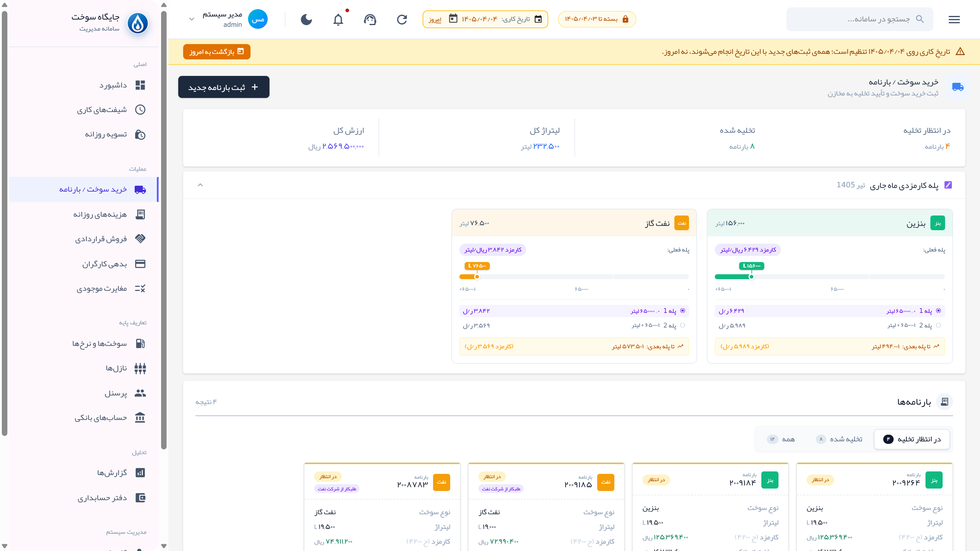Open فروش قراردادی in the sidebar
This screenshot has height=551, width=980.
(x=84, y=239)
